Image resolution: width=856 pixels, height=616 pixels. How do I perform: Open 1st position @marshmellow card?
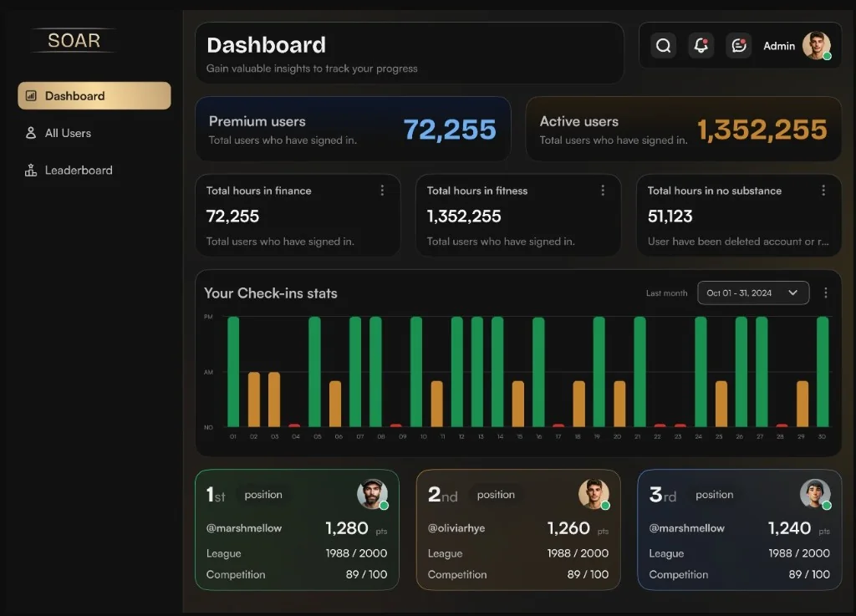click(x=297, y=530)
